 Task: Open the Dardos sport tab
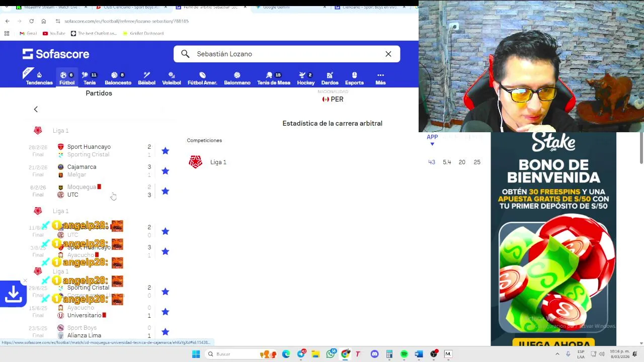coord(330,78)
